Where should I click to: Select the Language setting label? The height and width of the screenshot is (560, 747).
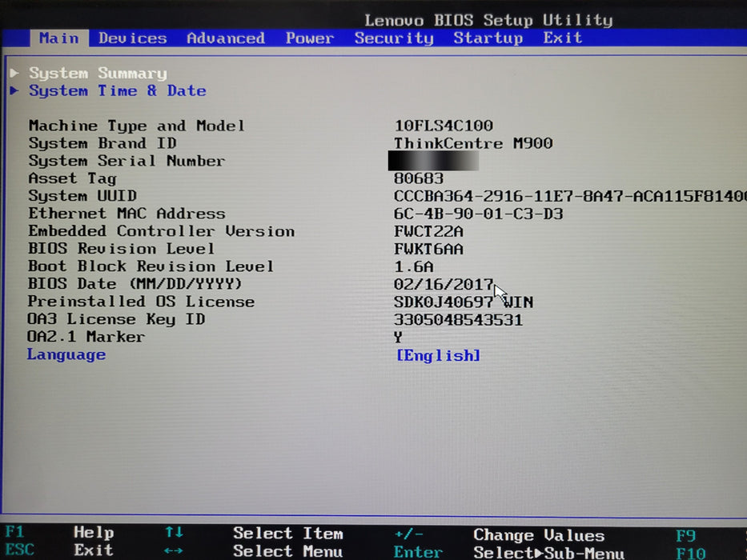coord(66,354)
